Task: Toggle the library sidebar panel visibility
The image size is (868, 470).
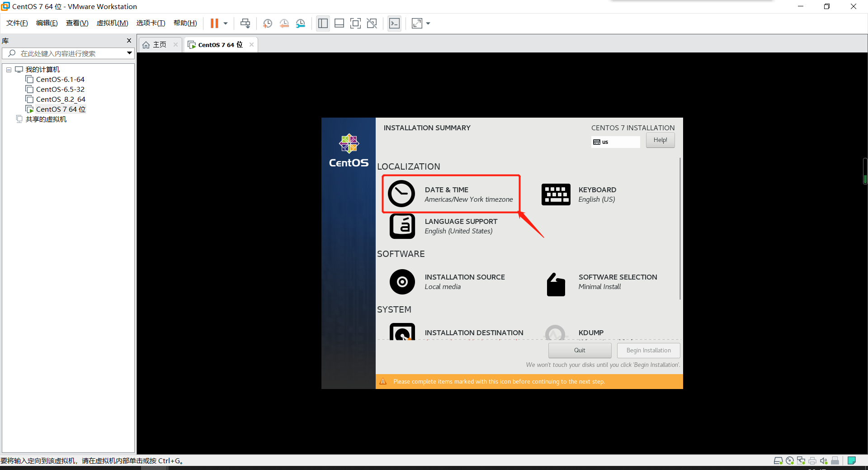Action: tap(323, 23)
